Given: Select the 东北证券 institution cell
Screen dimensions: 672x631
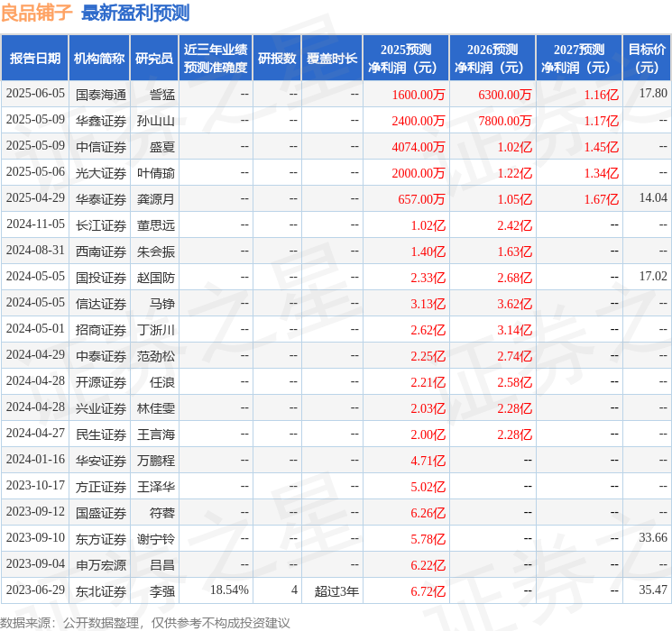Looking at the screenshot, I should point(101,590).
